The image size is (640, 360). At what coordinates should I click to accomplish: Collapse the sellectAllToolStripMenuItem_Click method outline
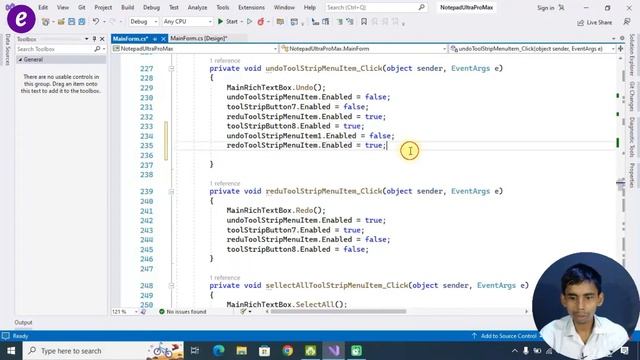pyautogui.click(x=171, y=286)
